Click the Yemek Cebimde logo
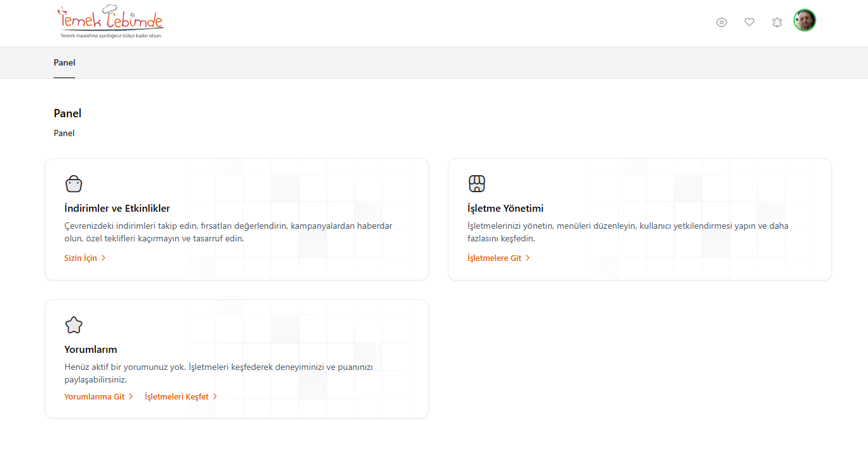 click(110, 22)
